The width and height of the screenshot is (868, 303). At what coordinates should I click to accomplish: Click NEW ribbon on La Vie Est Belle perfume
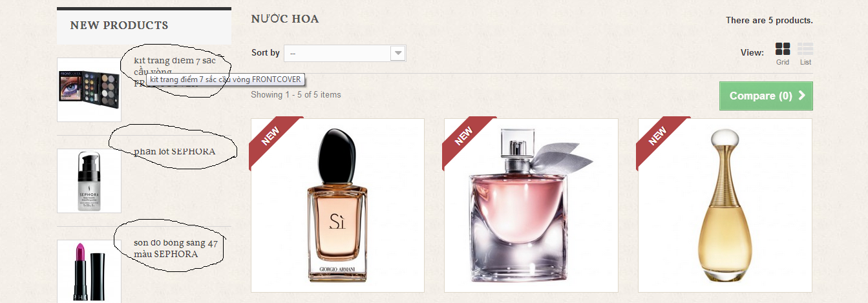click(467, 133)
